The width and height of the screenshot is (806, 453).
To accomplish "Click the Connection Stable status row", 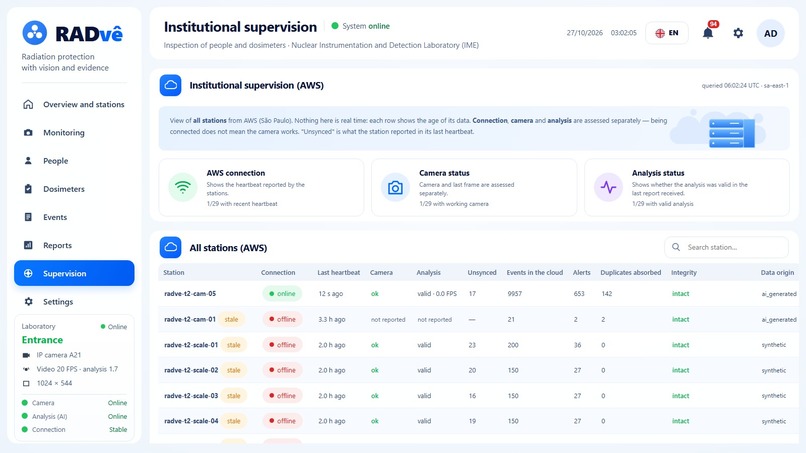I will 74,429.
